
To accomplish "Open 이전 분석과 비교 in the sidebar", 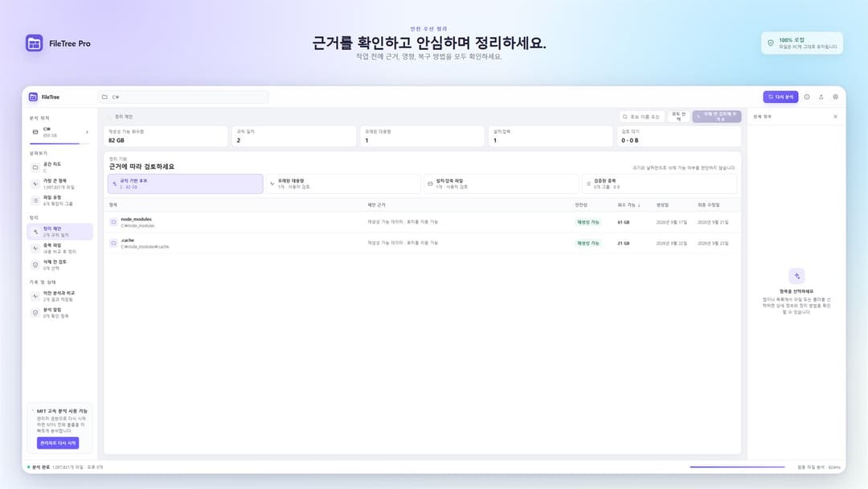I will coord(59,296).
